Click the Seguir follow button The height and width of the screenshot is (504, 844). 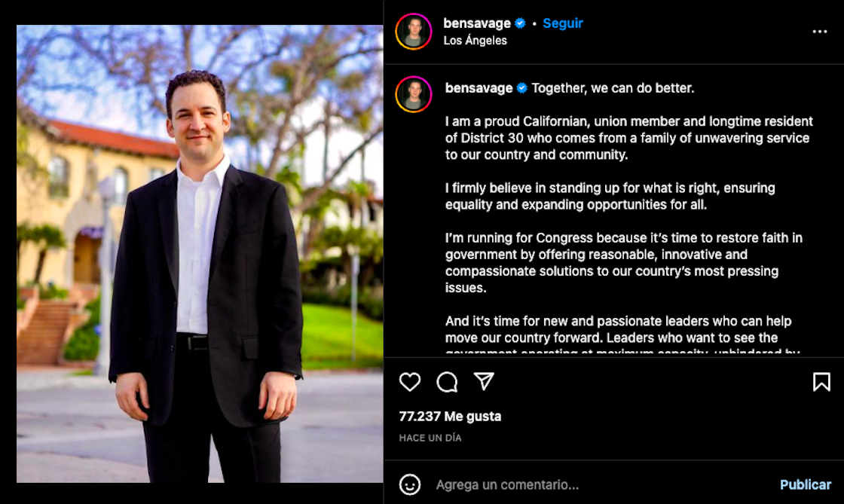tap(562, 23)
